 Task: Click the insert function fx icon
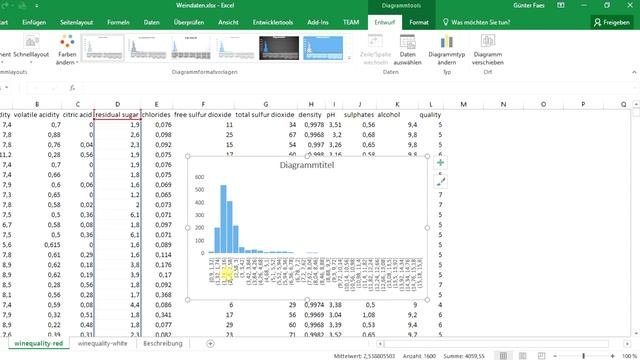(72, 88)
